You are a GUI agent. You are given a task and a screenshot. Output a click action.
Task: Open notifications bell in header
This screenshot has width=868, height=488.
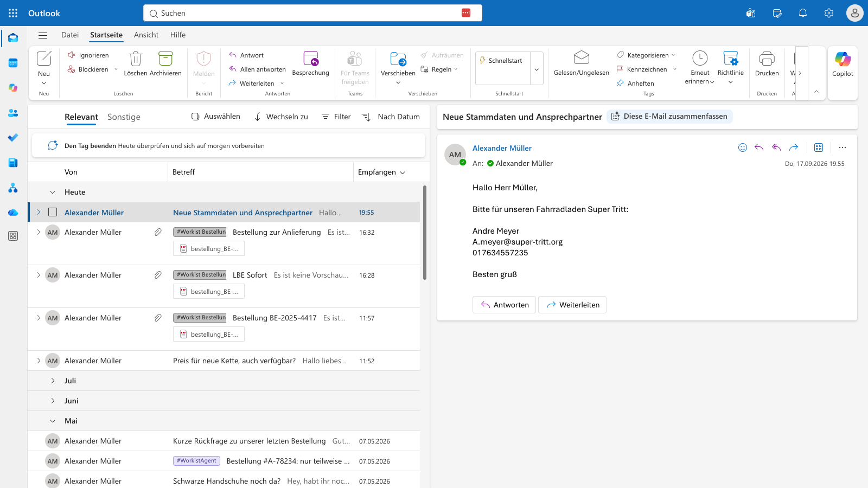pos(803,13)
